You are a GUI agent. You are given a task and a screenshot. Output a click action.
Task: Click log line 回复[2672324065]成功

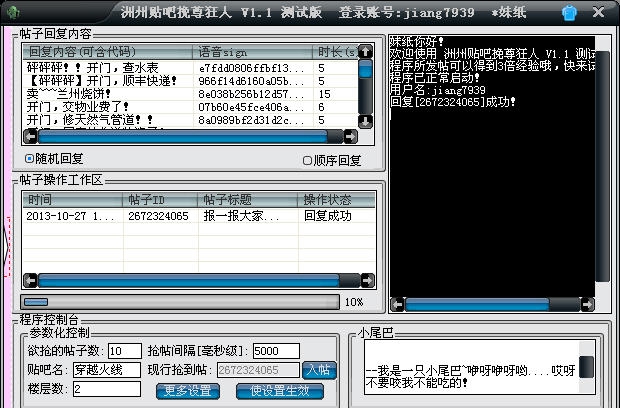453,102
